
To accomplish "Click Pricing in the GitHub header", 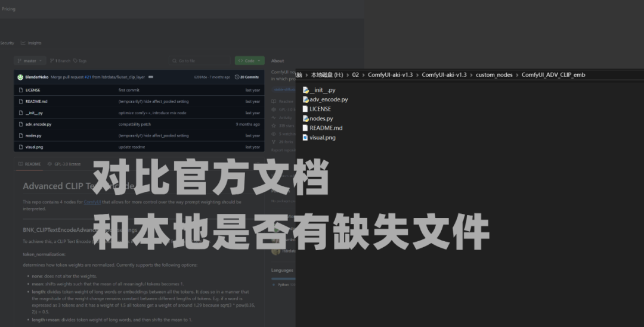I will [x=8, y=8].
